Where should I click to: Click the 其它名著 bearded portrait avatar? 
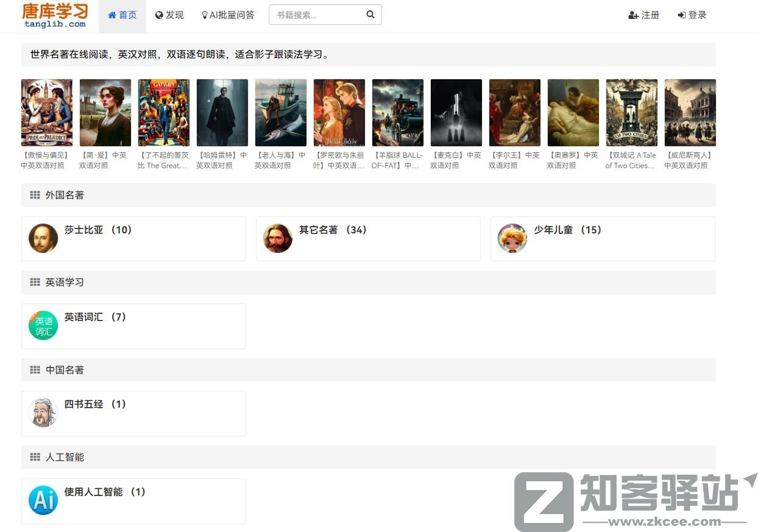[278, 238]
